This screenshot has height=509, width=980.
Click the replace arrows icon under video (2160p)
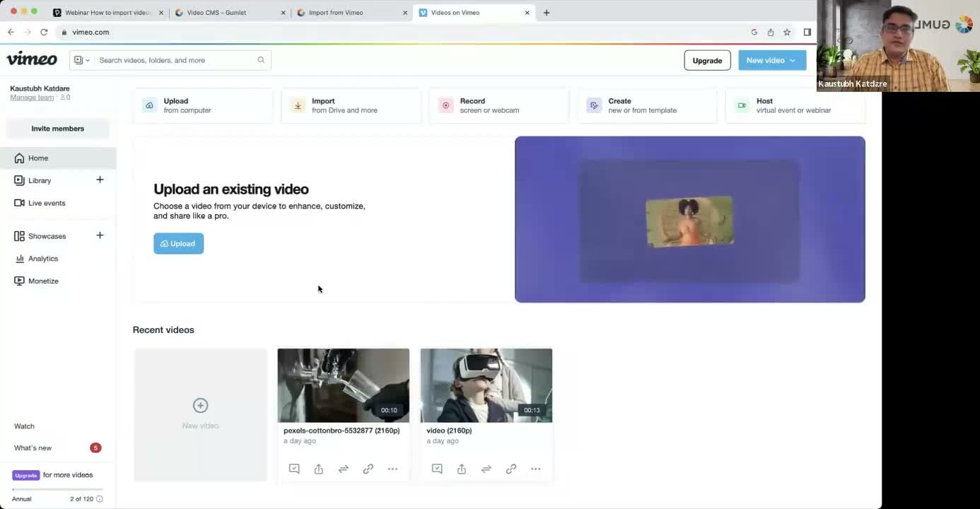click(486, 469)
